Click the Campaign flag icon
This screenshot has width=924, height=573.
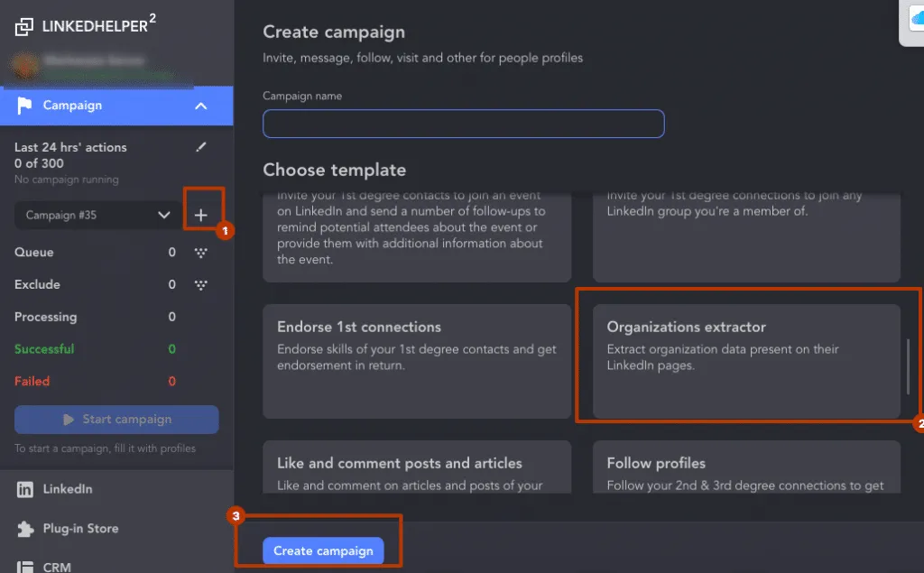(24, 106)
